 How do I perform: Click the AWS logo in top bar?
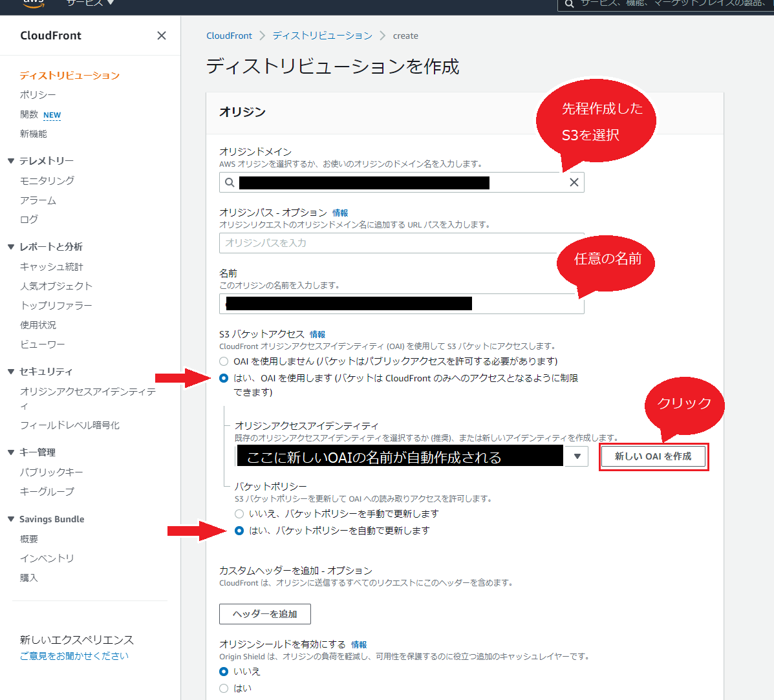tap(34, 4)
